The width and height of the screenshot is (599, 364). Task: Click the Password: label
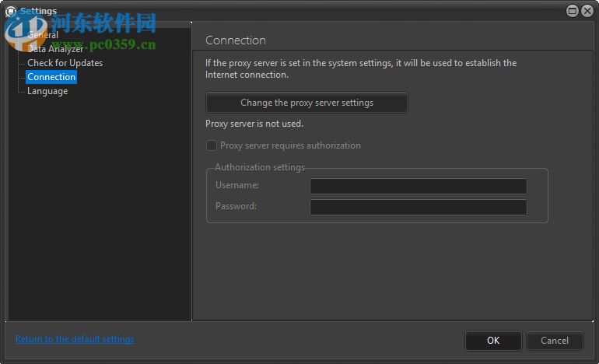pyautogui.click(x=236, y=206)
